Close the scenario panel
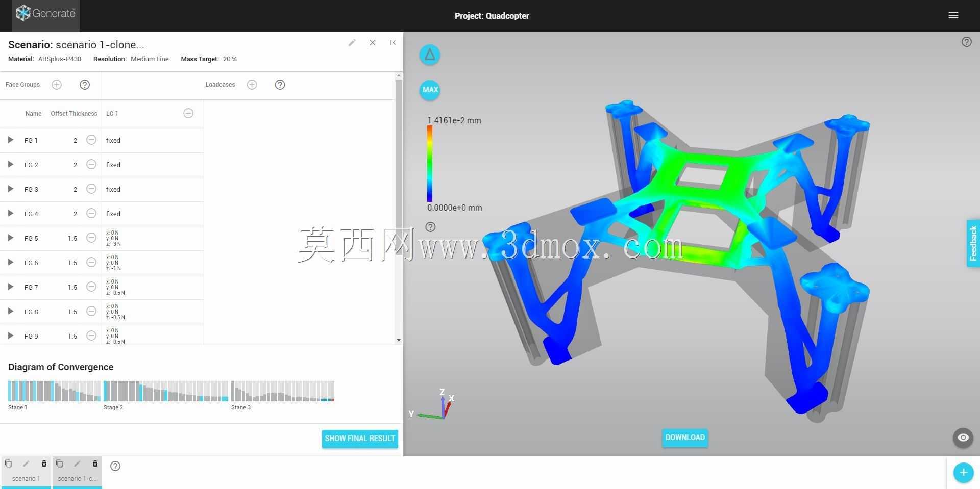Image resolution: width=980 pixels, height=489 pixels. (373, 43)
